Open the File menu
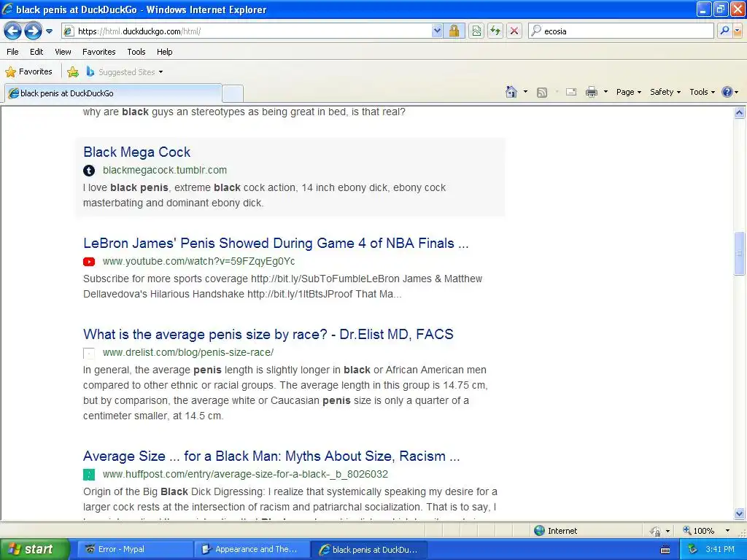The height and width of the screenshot is (560, 747). (13, 52)
